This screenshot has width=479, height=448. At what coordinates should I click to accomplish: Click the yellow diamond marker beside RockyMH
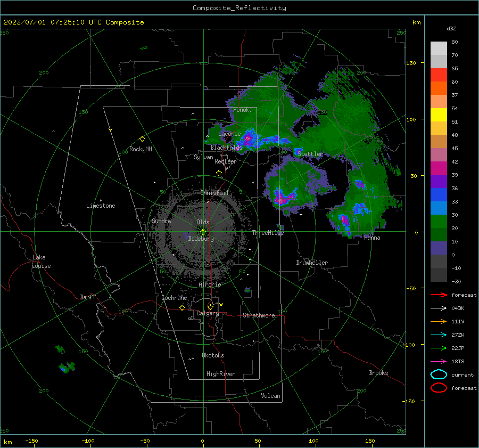click(x=142, y=139)
